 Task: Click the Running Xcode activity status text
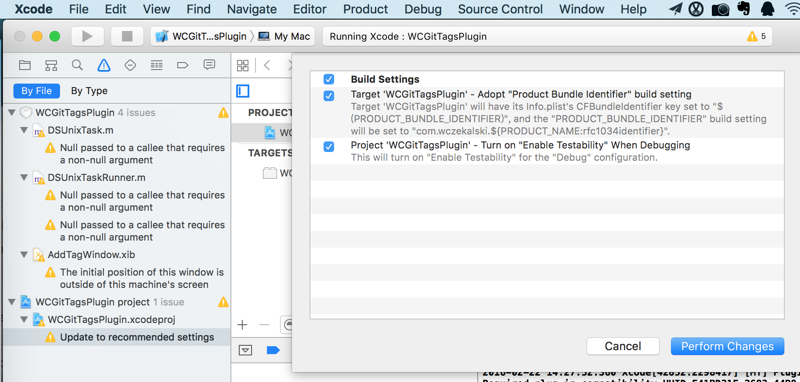408,36
